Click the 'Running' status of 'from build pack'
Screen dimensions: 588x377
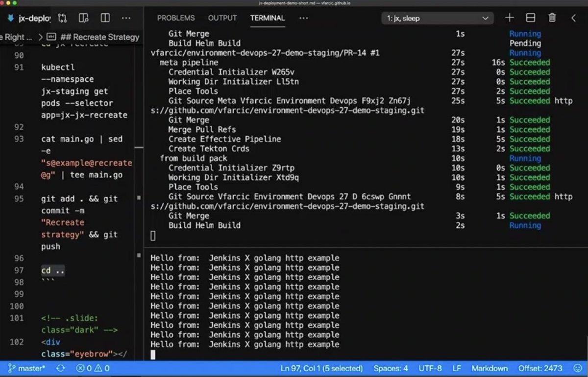(525, 158)
